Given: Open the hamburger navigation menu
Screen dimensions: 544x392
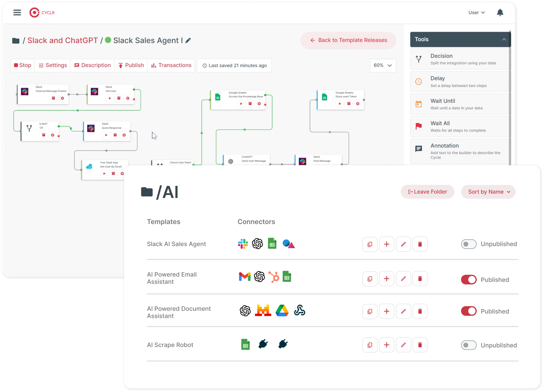Looking at the screenshot, I should [x=17, y=12].
